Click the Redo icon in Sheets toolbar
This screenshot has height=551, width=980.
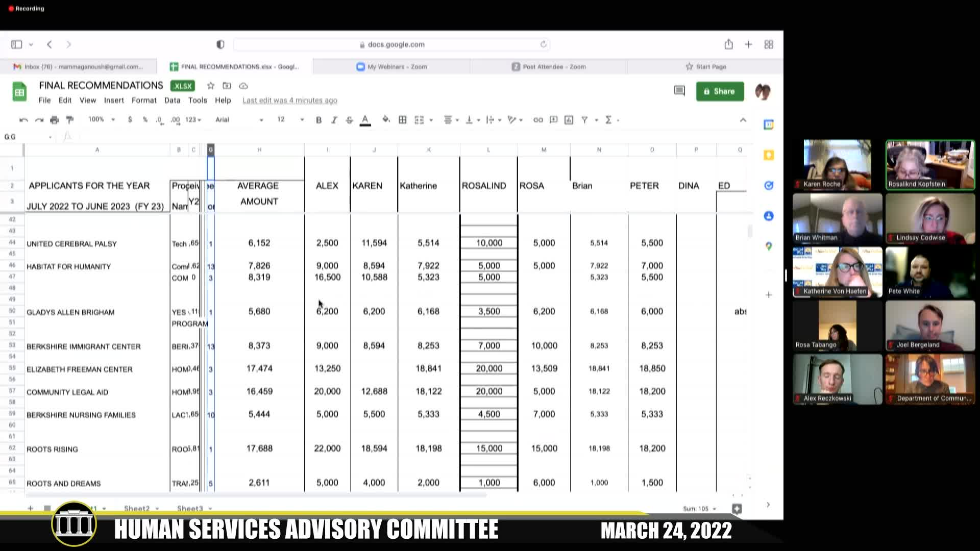(x=39, y=120)
